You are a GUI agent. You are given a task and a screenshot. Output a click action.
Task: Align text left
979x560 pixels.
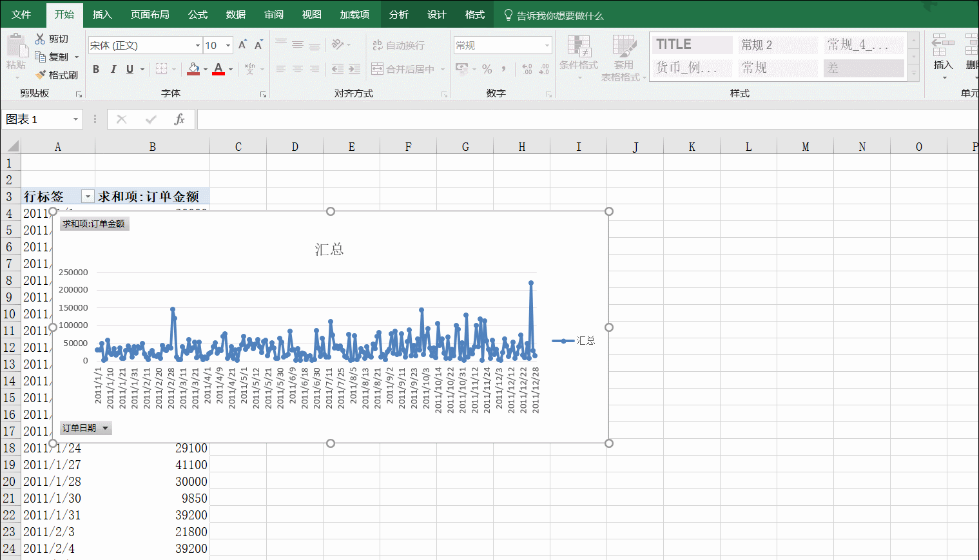click(x=281, y=69)
